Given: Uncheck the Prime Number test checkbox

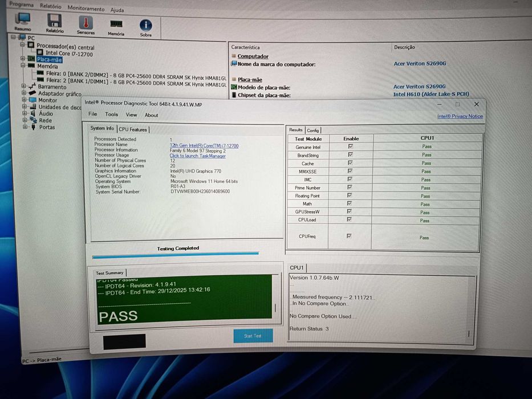Looking at the screenshot, I should click(350, 187).
